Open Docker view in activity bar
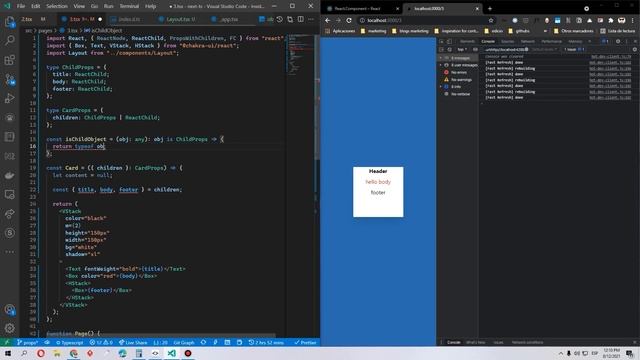The height and width of the screenshot is (360, 640). [9, 176]
